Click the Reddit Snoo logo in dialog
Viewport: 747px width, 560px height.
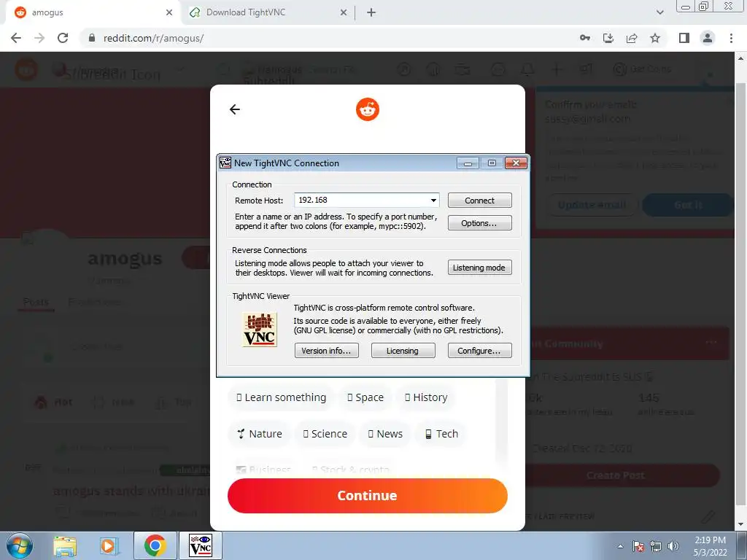point(368,109)
